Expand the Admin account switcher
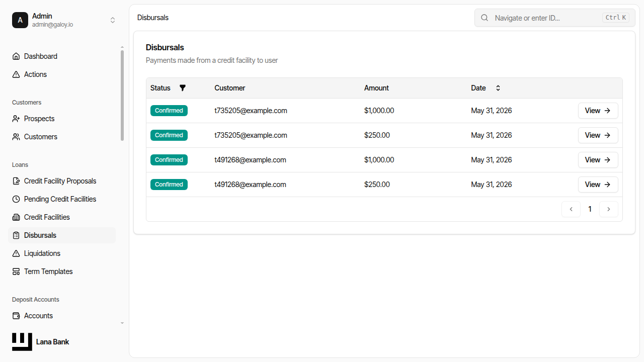The width and height of the screenshot is (644, 362). [x=113, y=20]
